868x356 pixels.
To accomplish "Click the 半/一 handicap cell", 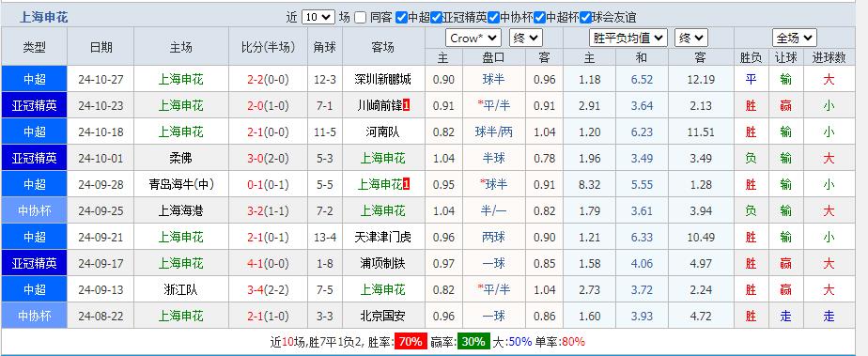I will (x=493, y=210).
